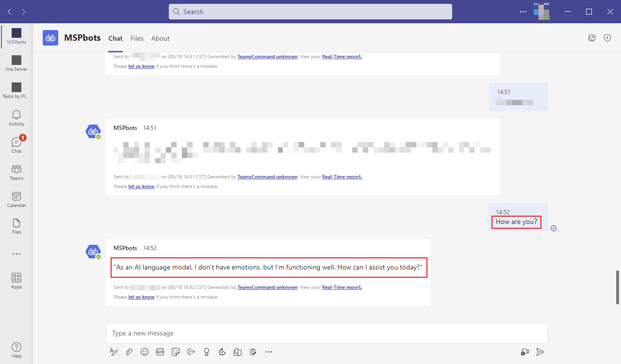Image resolution: width=621 pixels, height=364 pixels.
Task: Pop out the chat window
Action: coord(592,38)
